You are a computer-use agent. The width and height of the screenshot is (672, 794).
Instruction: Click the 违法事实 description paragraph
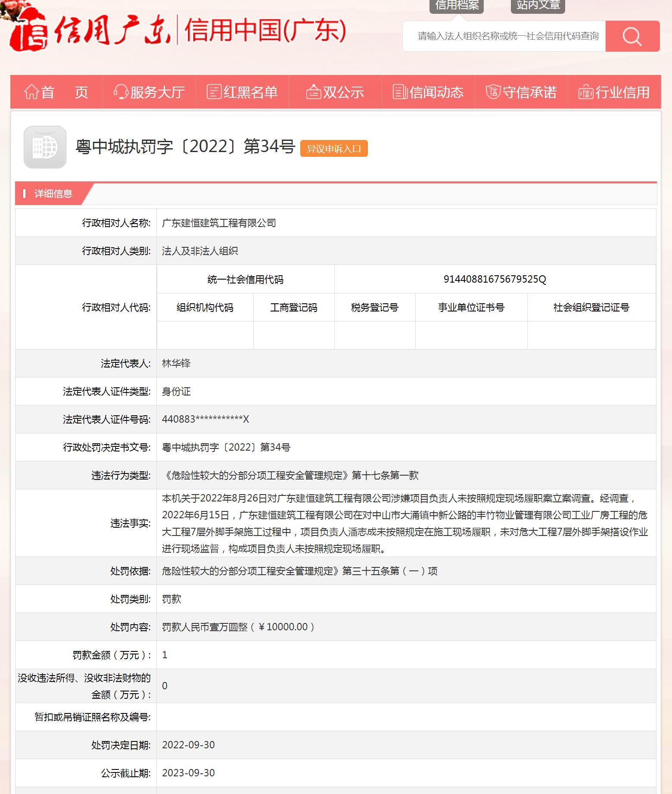405,523
